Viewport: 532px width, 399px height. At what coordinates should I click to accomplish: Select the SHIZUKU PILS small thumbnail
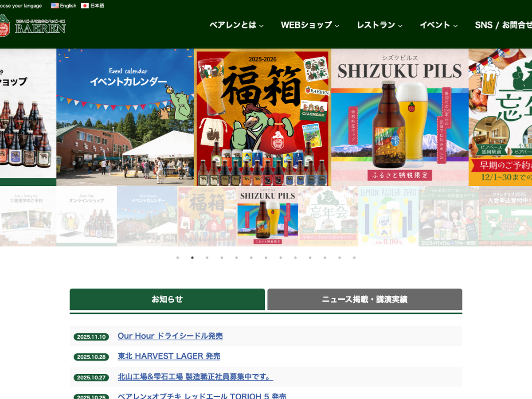(267, 216)
